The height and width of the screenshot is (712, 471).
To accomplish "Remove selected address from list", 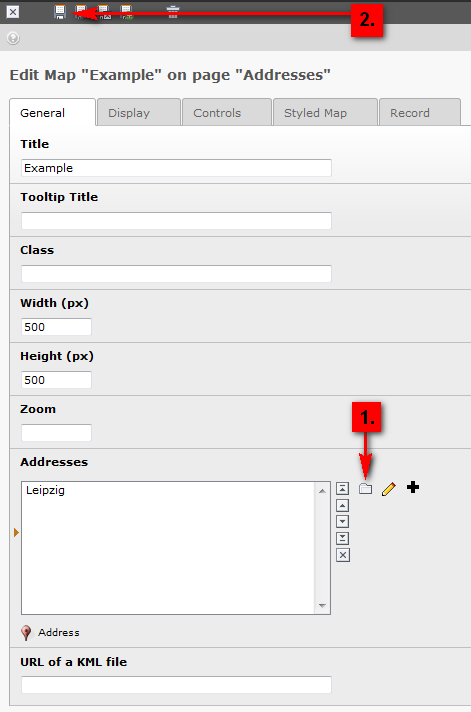I will pyautogui.click(x=342, y=555).
